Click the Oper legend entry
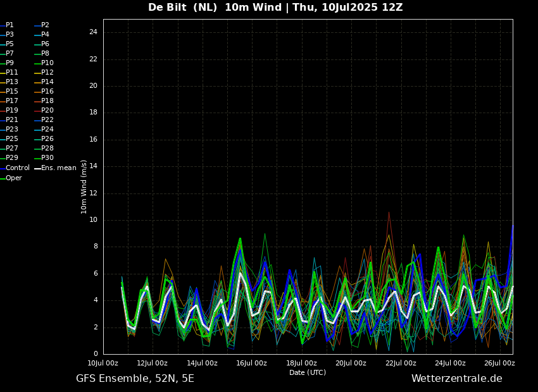This screenshot has width=538, height=392. click(x=11, y=178)
